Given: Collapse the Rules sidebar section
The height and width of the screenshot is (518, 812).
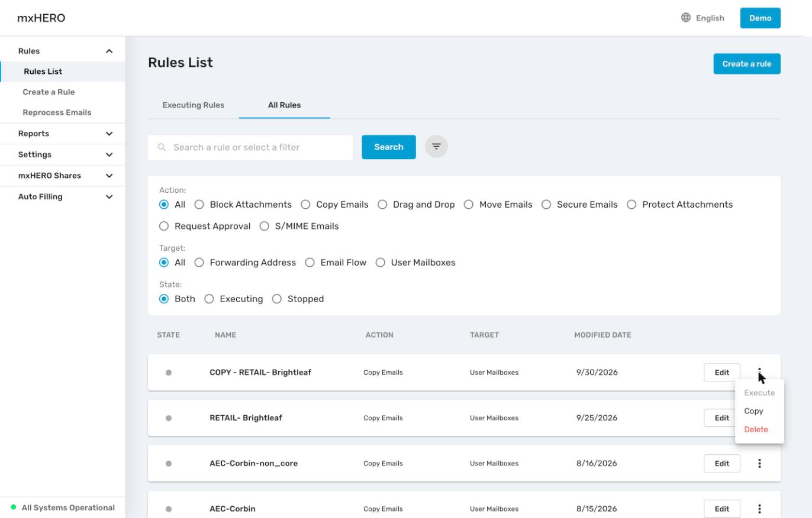Looking at the screenshot, I should tap(109, 51).
